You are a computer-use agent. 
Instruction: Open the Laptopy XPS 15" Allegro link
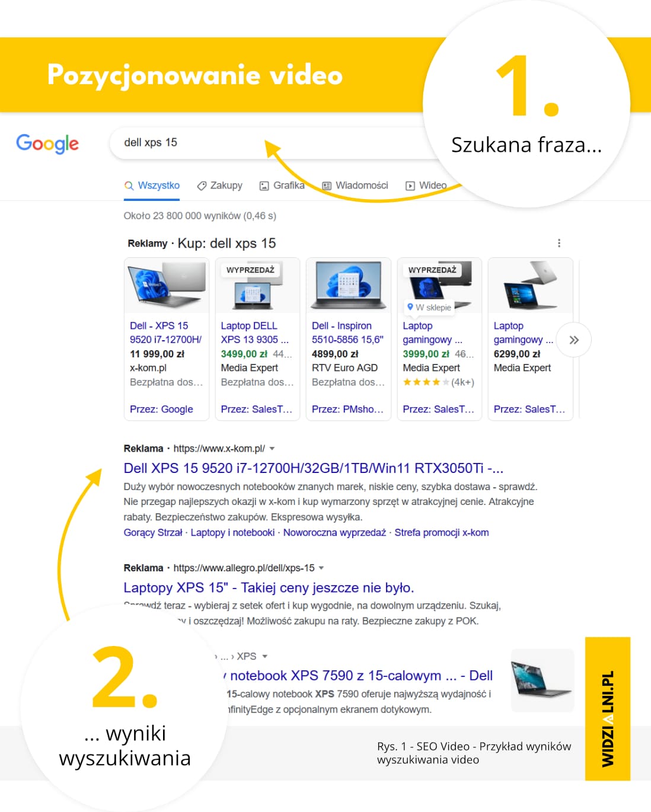coord(269,587)
